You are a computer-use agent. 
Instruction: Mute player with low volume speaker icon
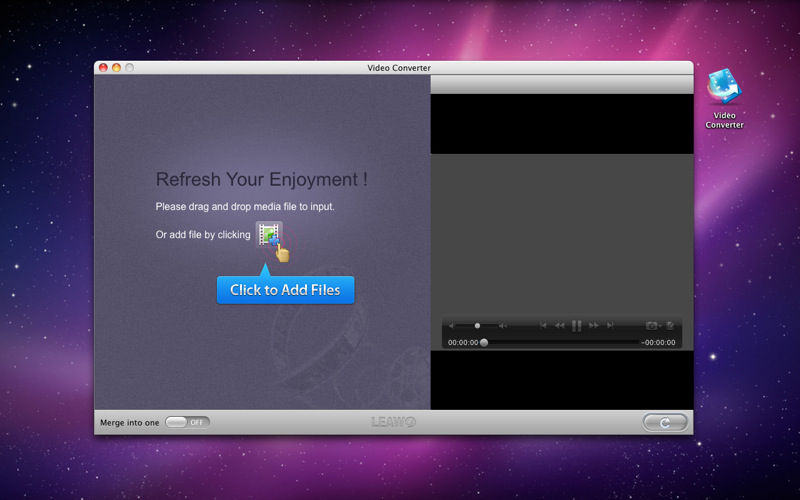coord(452,325)
